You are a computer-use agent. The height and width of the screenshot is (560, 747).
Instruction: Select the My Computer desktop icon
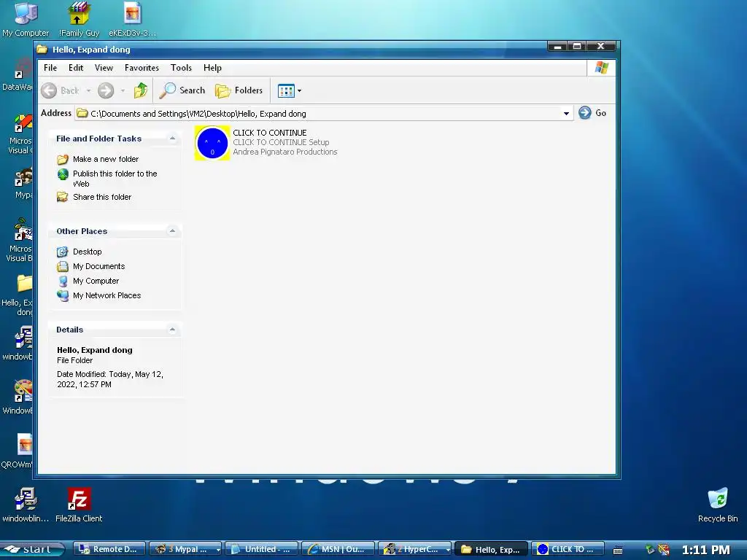click(x=26, y=20)
